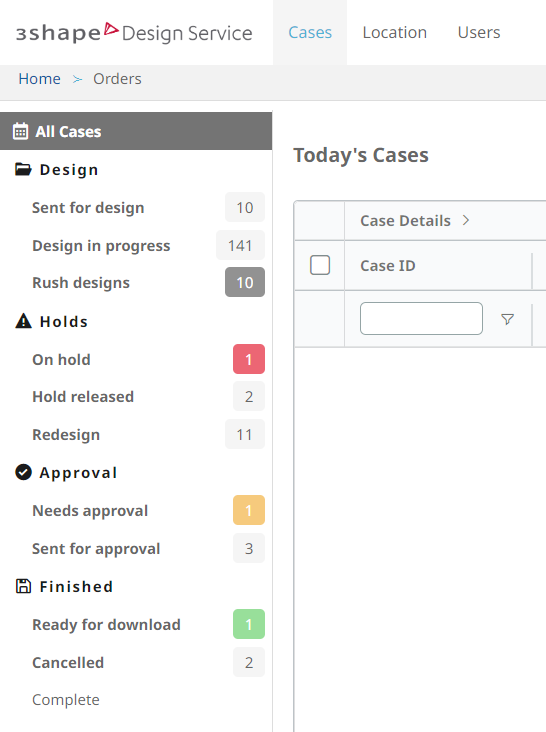
Task: Expand the Case Details chevron arrow
Action: tap(466, 220)
